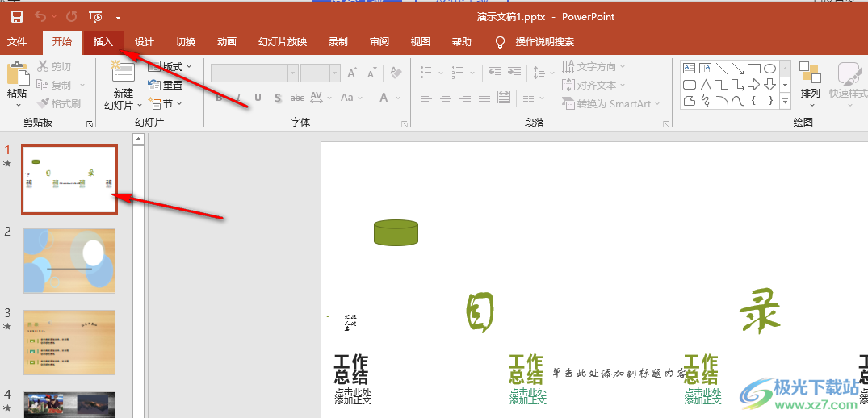Click the font color A button
This screenshot has width=868, height=418.
click(x=384, y=98)
